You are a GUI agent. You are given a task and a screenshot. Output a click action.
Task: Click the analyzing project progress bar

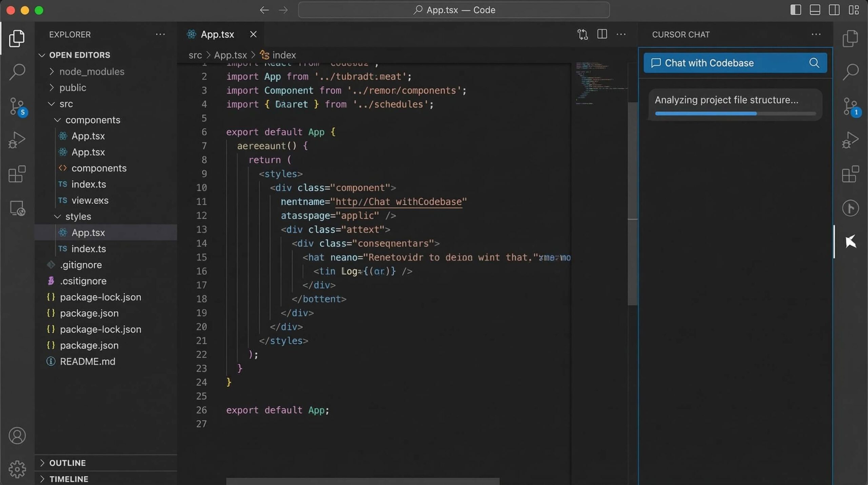(735, 113)
